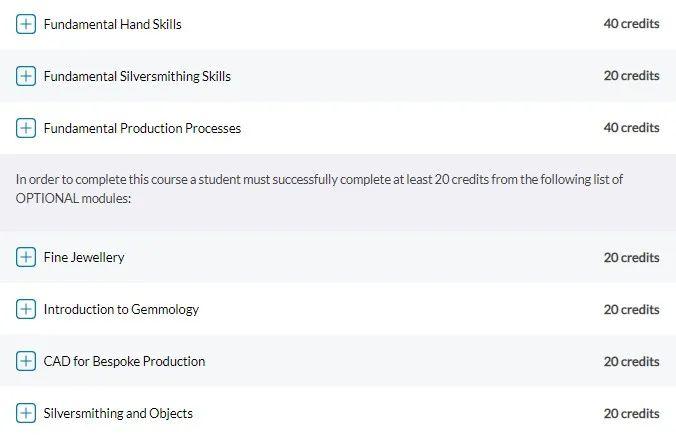Open the Fundamental Hand Skills module title
This screenshot has width=676, height=437.
coord(112,24)
